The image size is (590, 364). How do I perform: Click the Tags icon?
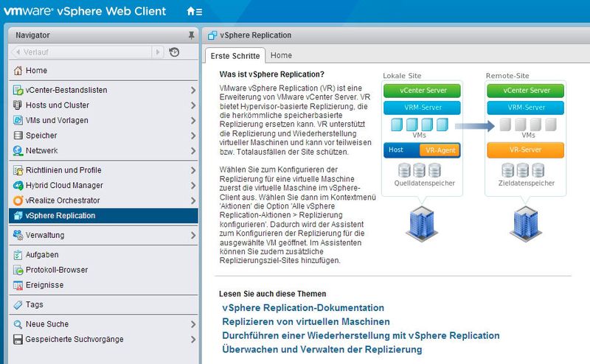click(18, 304)
